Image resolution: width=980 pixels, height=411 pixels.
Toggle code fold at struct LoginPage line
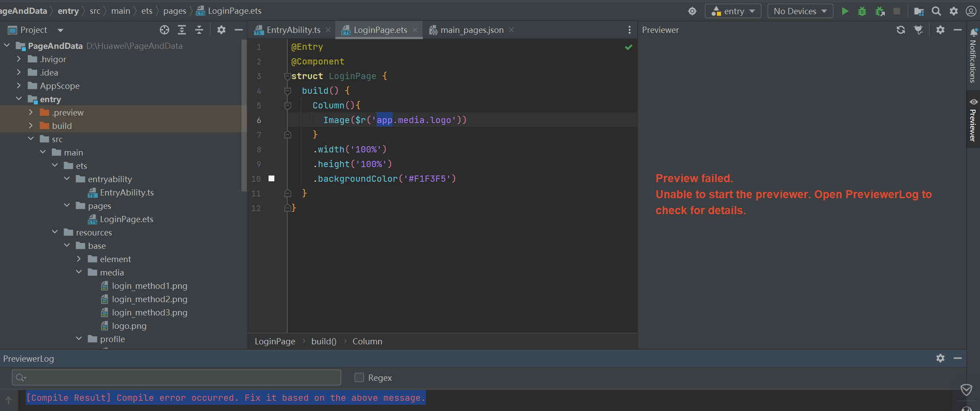pyautogui.click(x=287, y=76)
